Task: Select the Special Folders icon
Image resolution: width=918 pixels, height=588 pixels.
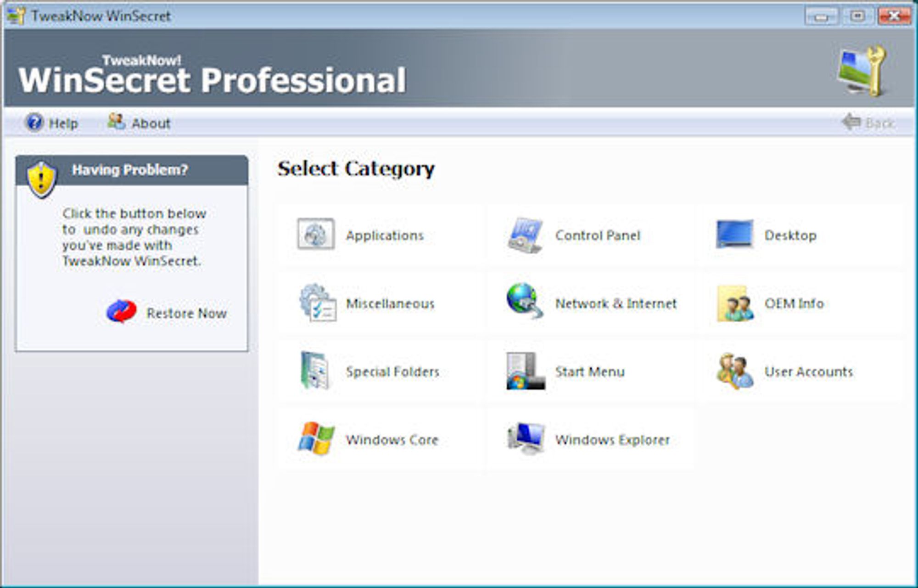Action: coord(315,370)
